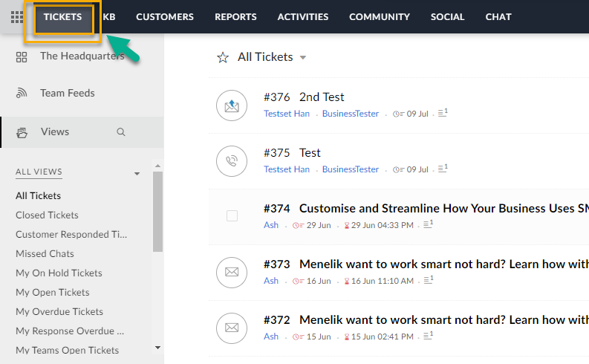Click Ash contact on ticket #372
The image size is (589, 364).
pos(271,337)
